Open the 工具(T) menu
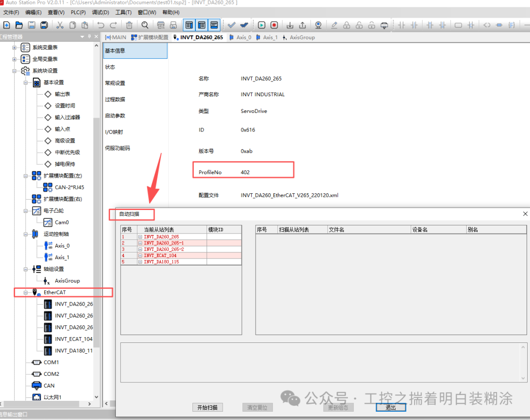 123,12
